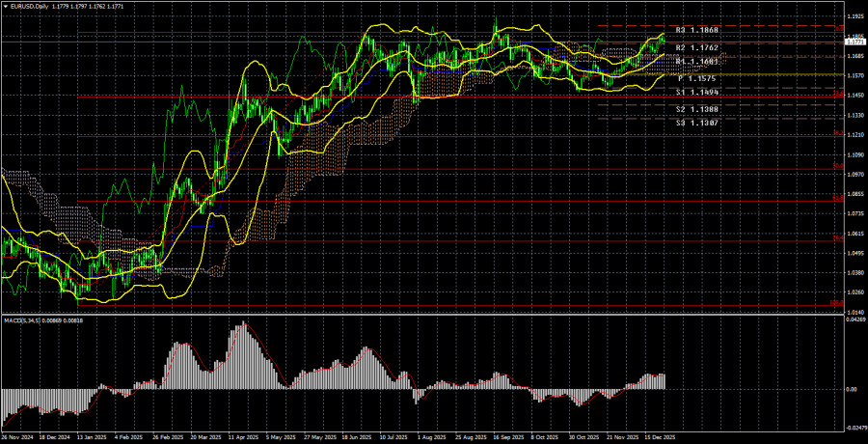Click the 1.1925 price axis label
This screenshot has height=444, width=868.
[x=854, y=16]
